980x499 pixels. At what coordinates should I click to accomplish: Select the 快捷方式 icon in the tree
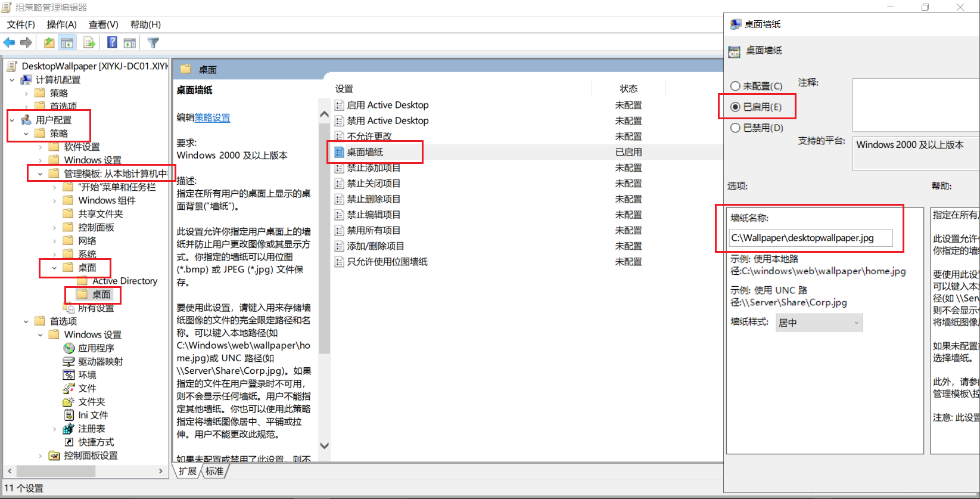(x=69, y=442)
